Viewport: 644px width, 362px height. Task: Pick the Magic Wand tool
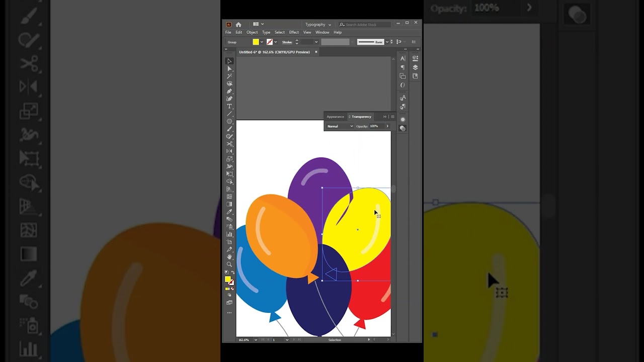coord(229,76)
